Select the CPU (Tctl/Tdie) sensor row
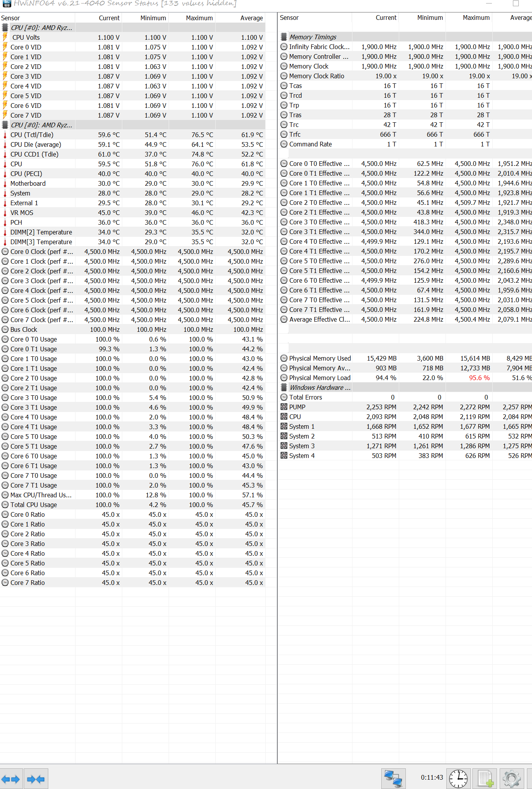The image size is (532, 789). [132, 135]
